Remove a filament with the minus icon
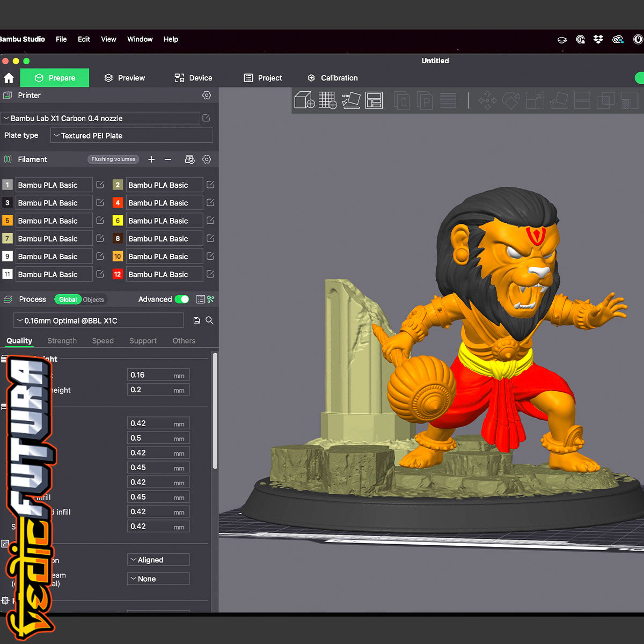This screenshot has width=644, height=644. pyautogui.click(x=168, y=159)
